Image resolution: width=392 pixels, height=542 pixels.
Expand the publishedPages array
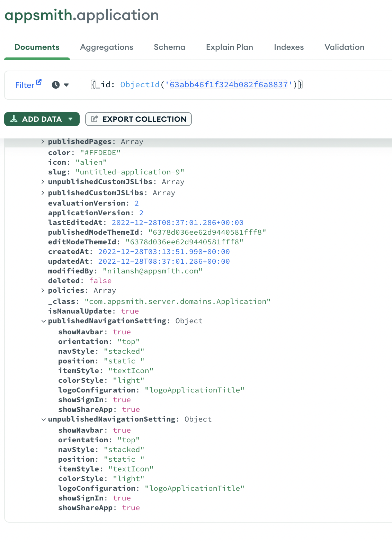tap(43, 142)
